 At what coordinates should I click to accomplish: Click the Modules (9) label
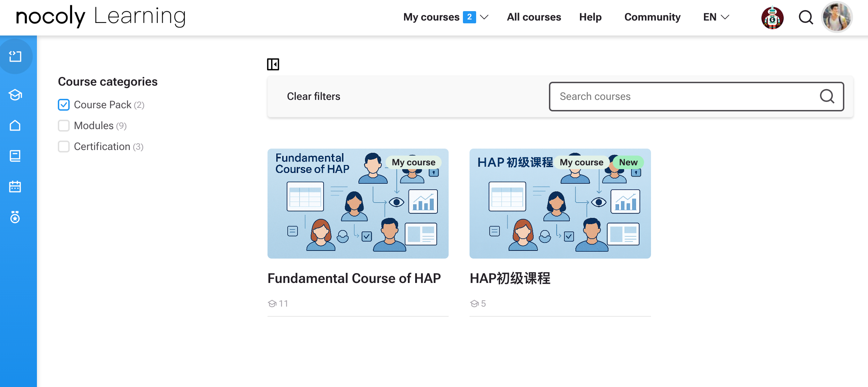tap(100, 126)
